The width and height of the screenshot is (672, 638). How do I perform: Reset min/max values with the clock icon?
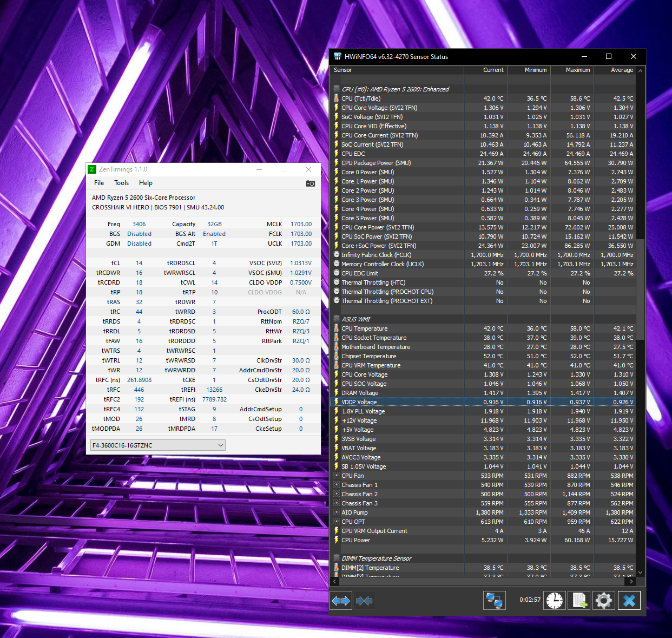pos(555,600)
